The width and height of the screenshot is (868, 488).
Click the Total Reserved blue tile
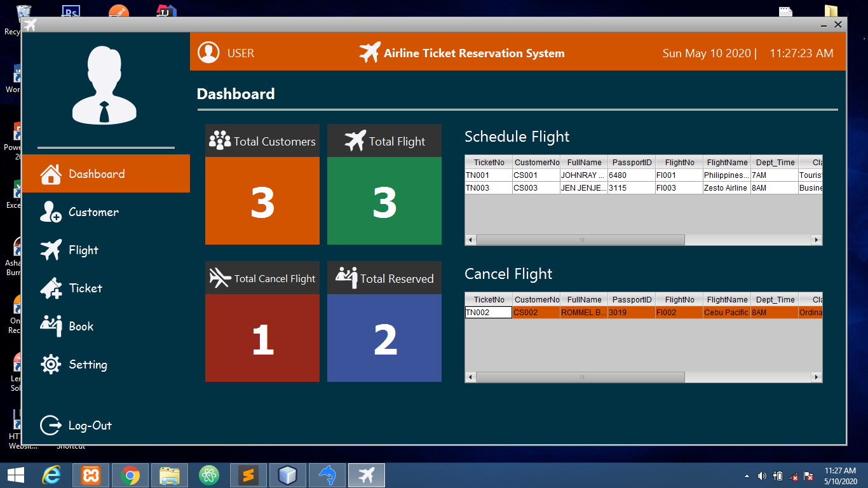tap(384, 337)
